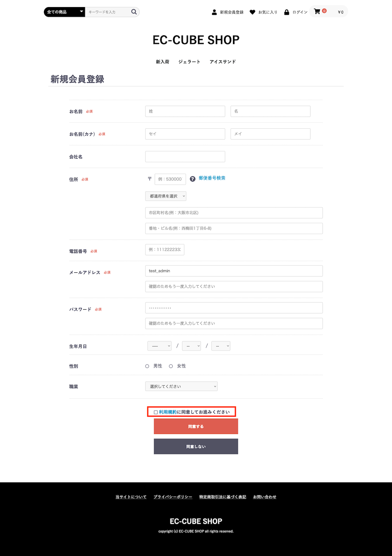Click the 会社名 input field
392x556 pixels.
pos(185,157)
